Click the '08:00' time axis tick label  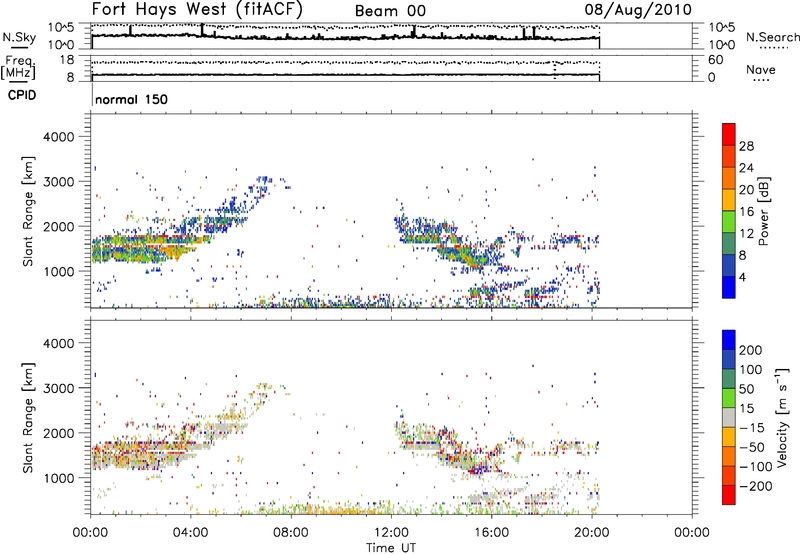pyautogui.click(x=291, y=533)
